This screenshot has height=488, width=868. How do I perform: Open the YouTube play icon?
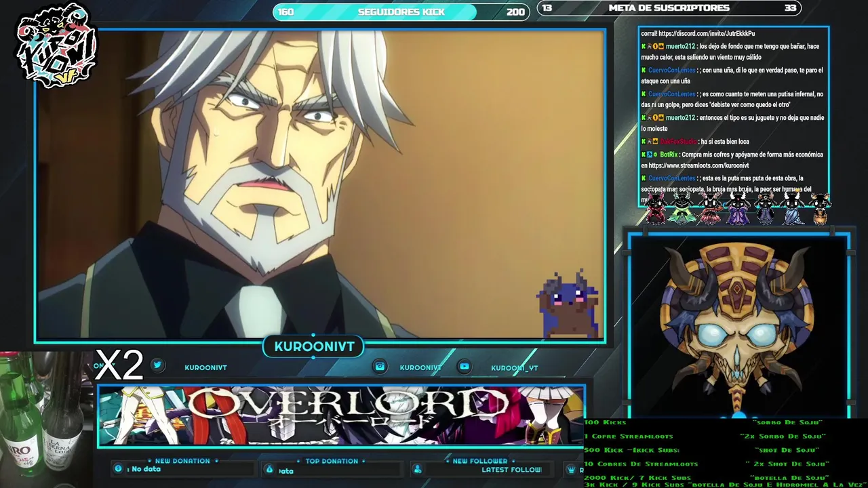pyautogui.click(x=464, y=367)
